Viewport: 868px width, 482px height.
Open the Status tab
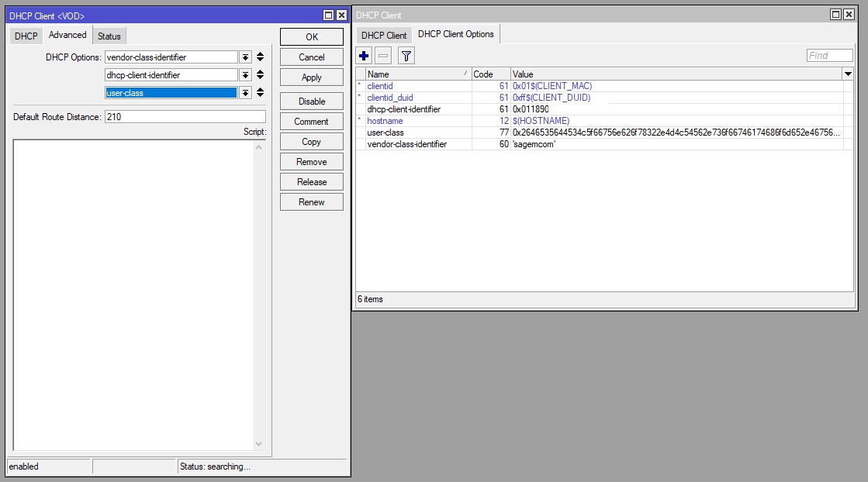109,36
